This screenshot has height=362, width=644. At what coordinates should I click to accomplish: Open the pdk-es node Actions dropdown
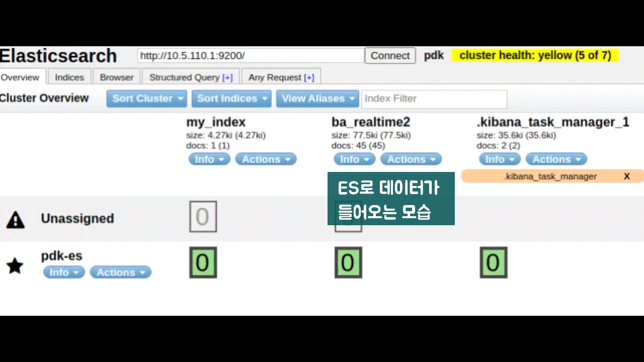(x=120, y=273)
